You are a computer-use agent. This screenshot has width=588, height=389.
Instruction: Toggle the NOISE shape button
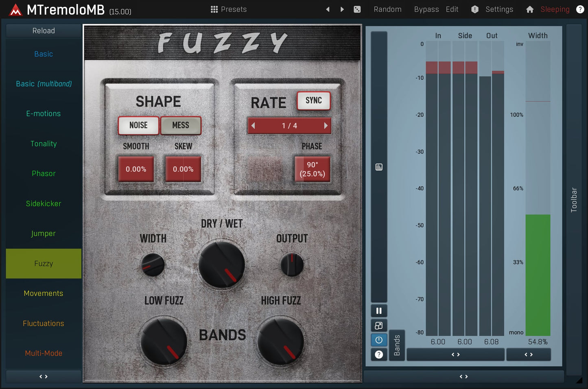138,125
